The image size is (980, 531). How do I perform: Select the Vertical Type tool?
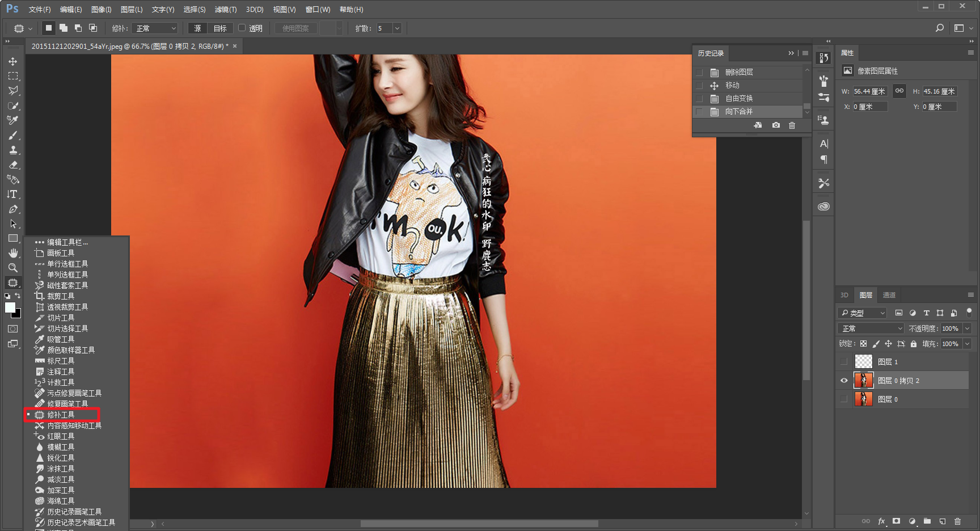[x=12, y=194]
